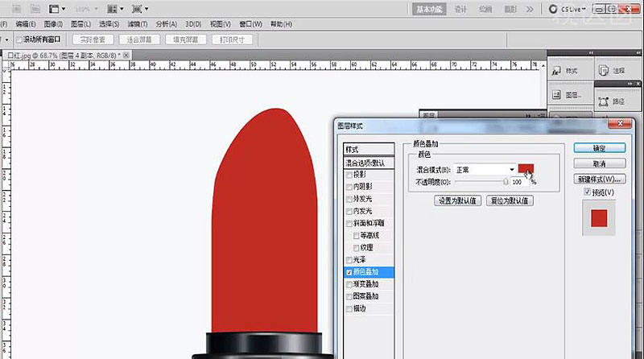Click Cancel (取消) in Layer Style dialog
This screenshot has width=644, height=359.
click(x=600, y=163)
